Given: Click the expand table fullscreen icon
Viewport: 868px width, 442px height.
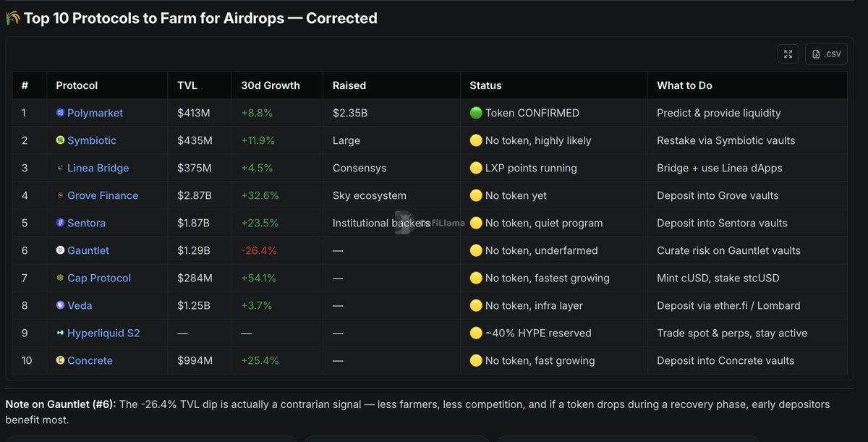Looking at the screenshot, I should pyautogui.click(x=788, y=54).
